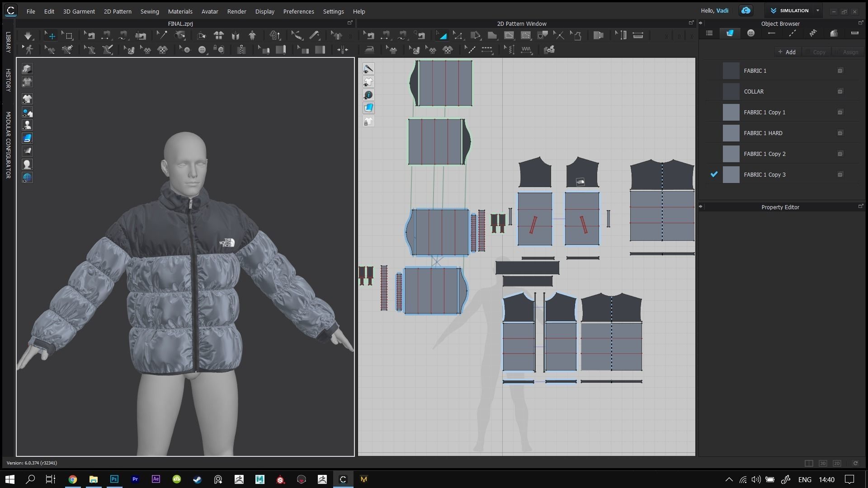Choose the Button tool icon
The image size is (868, 488).
[202, 50]
